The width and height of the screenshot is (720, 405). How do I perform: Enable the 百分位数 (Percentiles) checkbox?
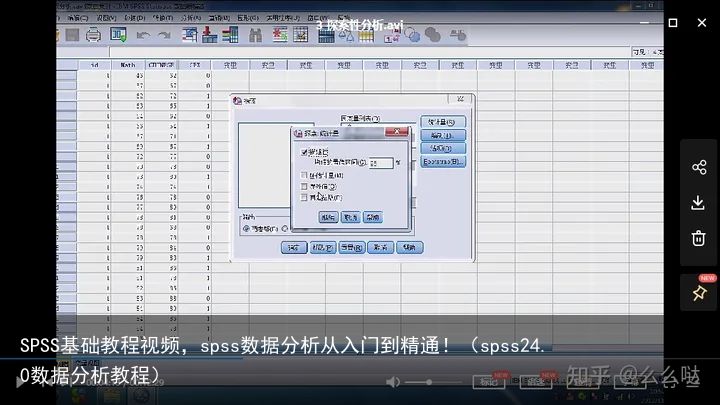304,197
